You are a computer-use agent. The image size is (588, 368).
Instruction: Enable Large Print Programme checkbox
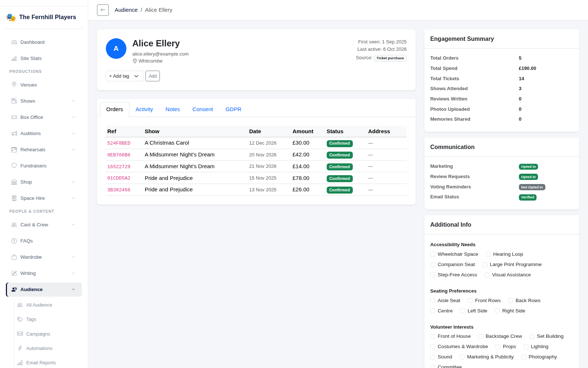pyautogui.click(x=485, y=265)
